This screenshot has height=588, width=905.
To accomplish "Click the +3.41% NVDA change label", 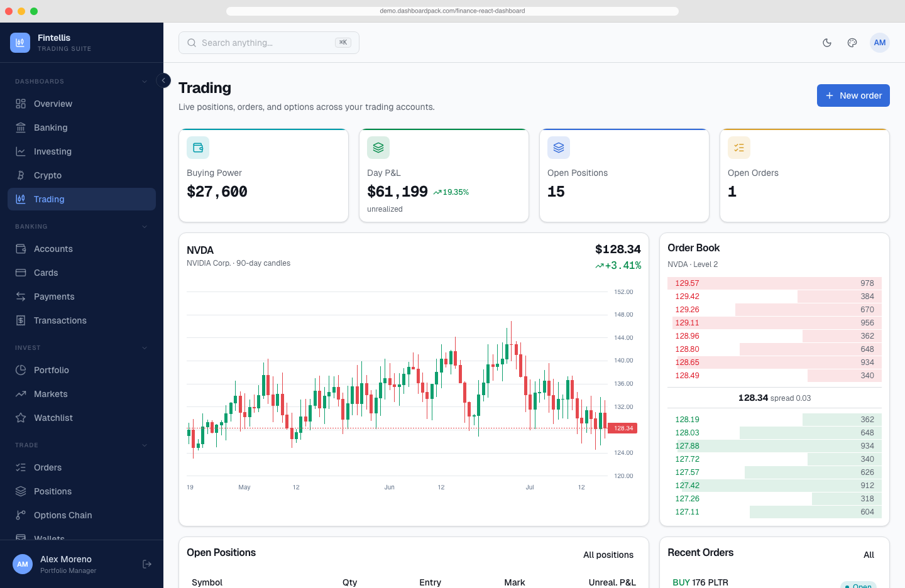I will click(618, 266).
